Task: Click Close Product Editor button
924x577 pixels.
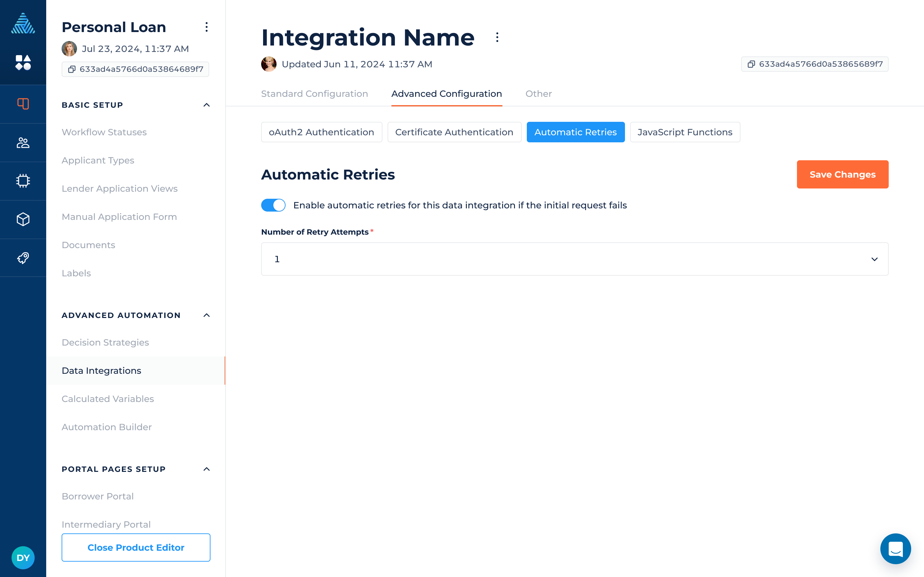Action: pos(136,547)
